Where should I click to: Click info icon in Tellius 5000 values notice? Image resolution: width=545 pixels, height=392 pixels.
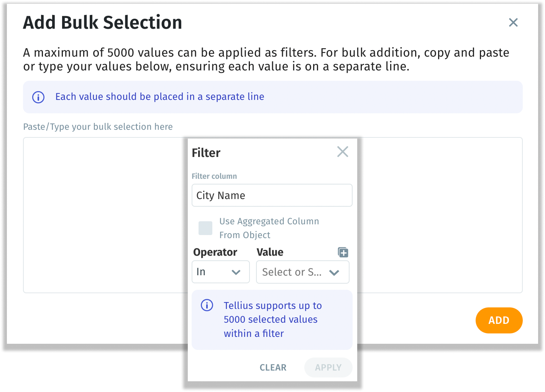click(x=207, y=305)
